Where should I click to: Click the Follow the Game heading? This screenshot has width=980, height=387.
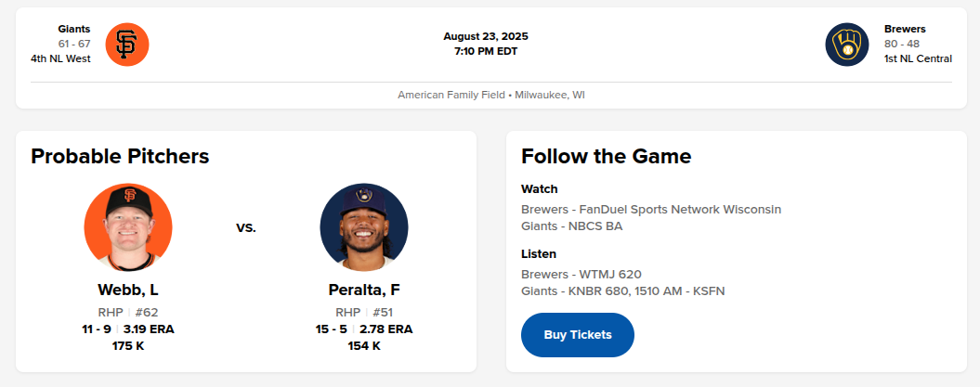[606, 156]
